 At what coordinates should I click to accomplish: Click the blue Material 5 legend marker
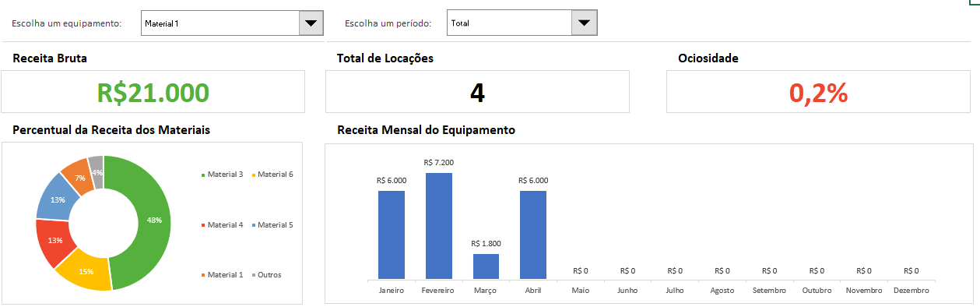tap(254, 225)
